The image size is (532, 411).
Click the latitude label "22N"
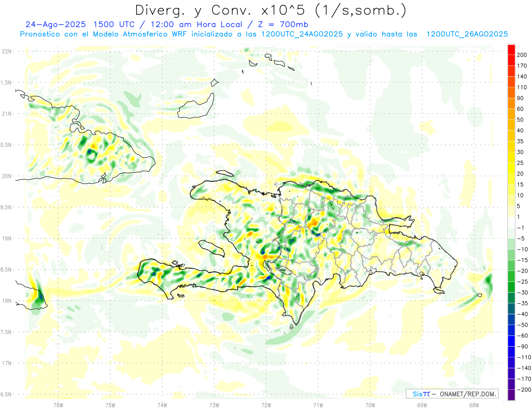7,51
